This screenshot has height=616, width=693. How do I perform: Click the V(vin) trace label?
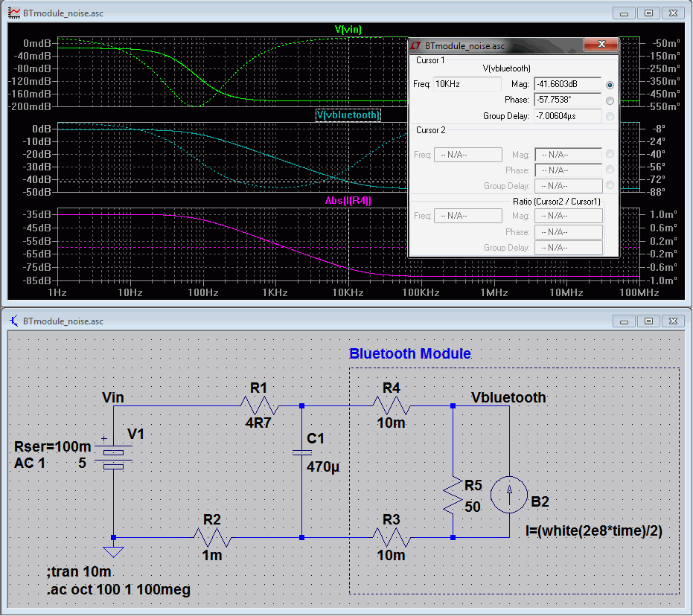(348, 29)
